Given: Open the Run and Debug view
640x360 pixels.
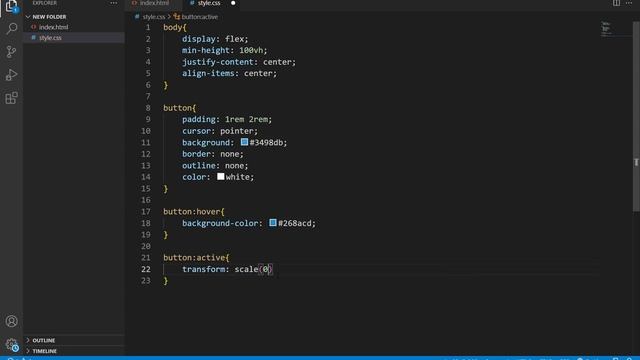Looking at the screenshot, I should tap(11, 75).
